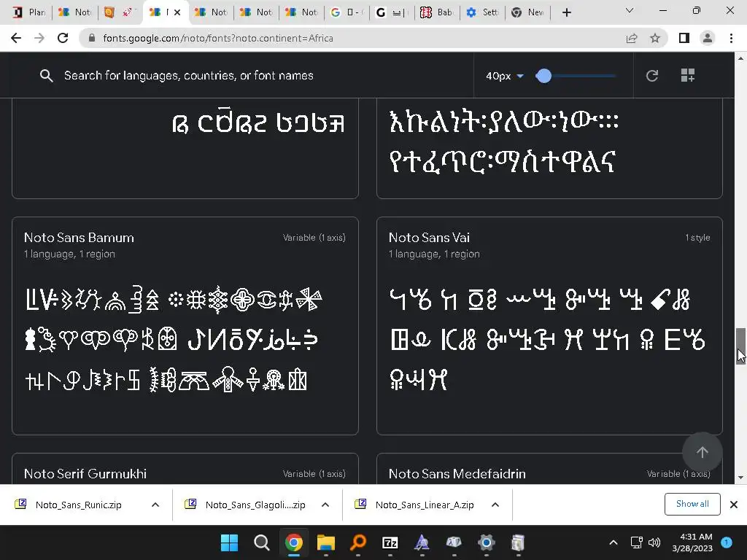Go back with the browser back arrow
747x560 pixels.
coord(16,38)
